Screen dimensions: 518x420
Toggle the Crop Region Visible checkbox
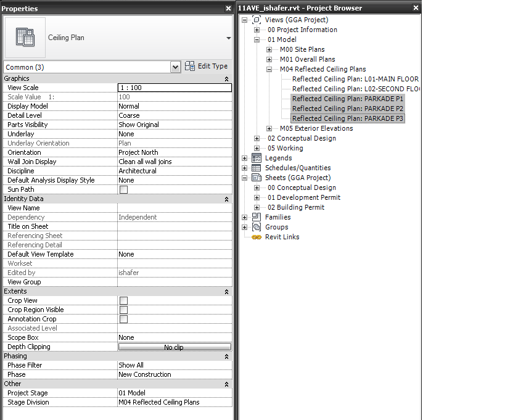[123, 310]
